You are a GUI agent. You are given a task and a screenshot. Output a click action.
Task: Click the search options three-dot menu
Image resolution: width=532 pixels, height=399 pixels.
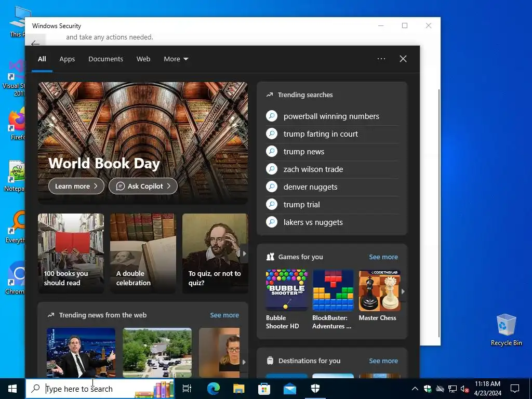[381, 59]
